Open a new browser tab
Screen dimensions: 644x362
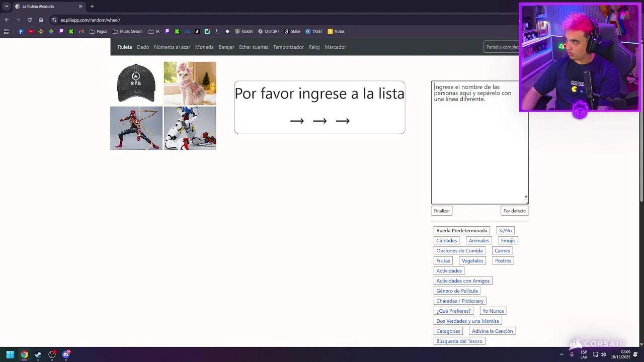[92, 7]
